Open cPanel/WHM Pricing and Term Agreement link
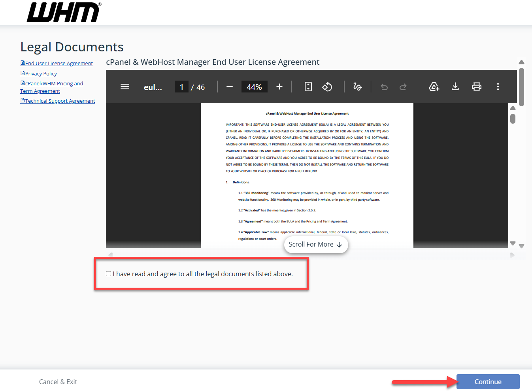 (52, 87)
